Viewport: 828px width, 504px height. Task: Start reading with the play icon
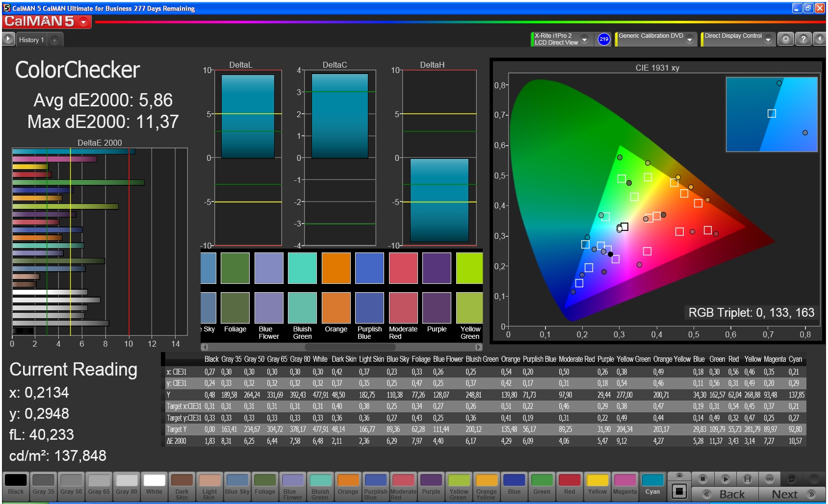[725, 479]
